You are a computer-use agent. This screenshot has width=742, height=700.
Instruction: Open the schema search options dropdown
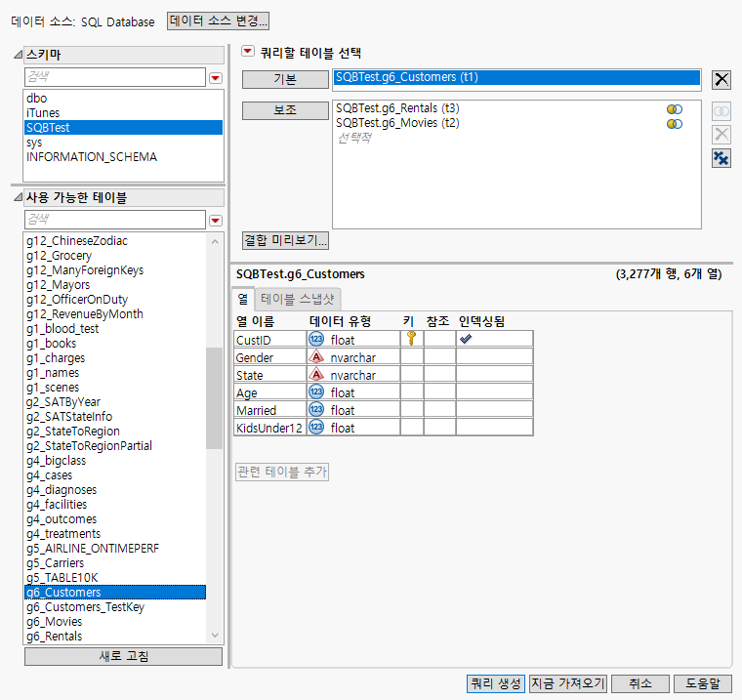pyautogui.click(x=216, y=78)
